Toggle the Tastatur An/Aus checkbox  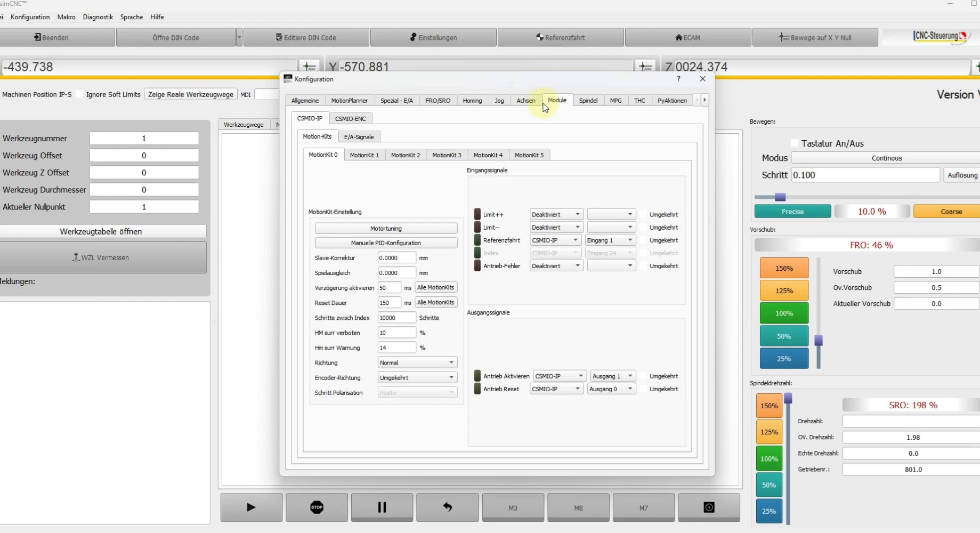pyautogui.click(x=795, y=143)
